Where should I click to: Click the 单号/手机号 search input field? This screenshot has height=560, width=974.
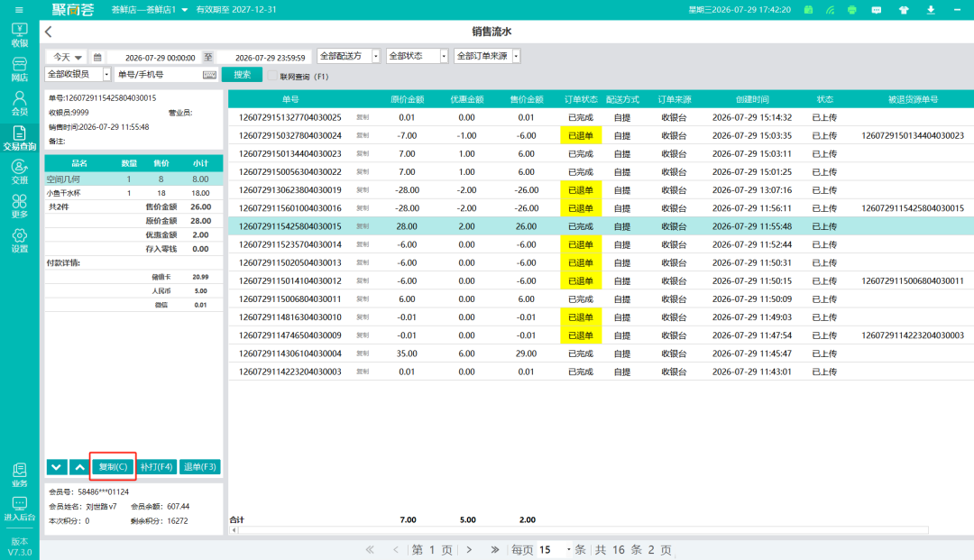click(159, 75)
